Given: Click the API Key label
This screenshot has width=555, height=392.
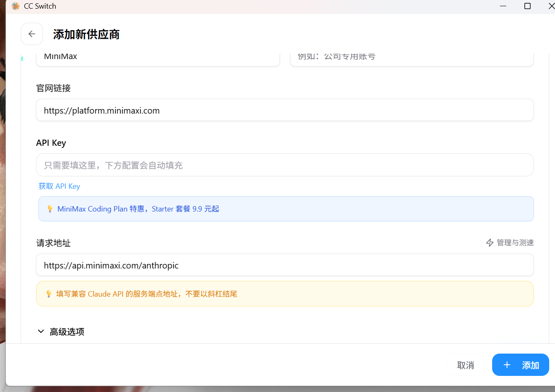Looking at the screenshot, I should point(51,143).
